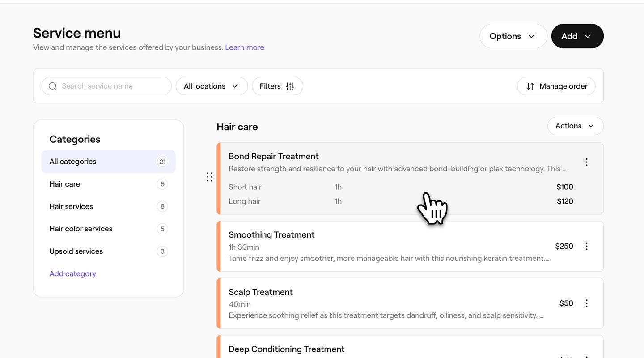This screenshot has width=644, height=358.
Task: Follow the Learn more link
Action: coord(244,47)
